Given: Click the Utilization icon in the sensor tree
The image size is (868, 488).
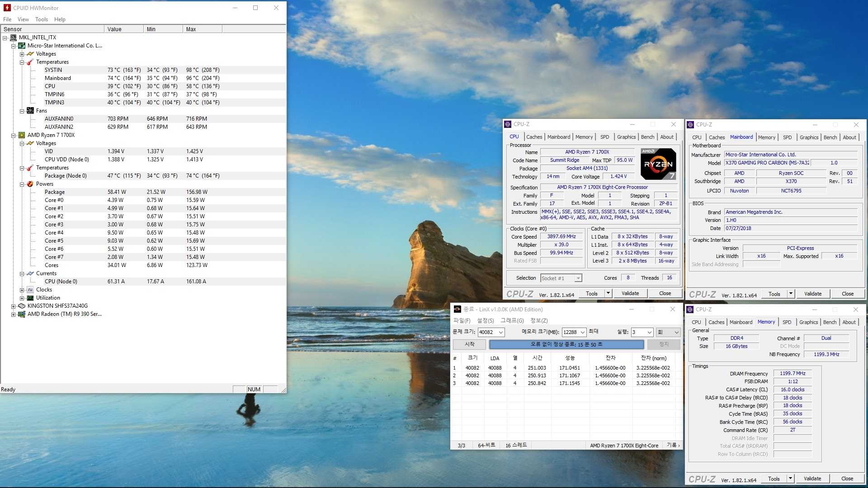Looking at the screenshot, I should (30, 298).
